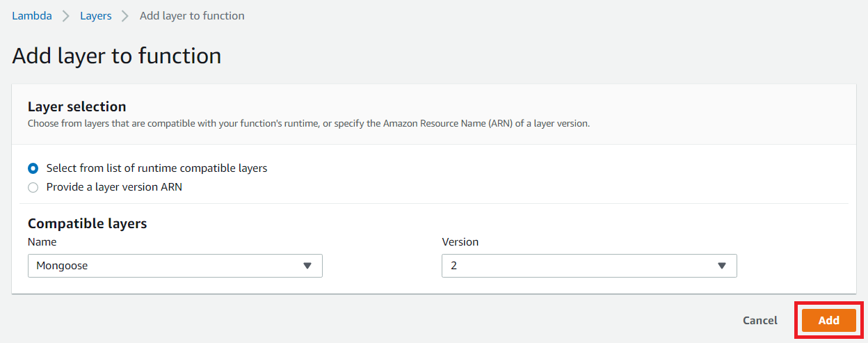
Task: Click the Cancel button
Action: [x=760, y=321]
